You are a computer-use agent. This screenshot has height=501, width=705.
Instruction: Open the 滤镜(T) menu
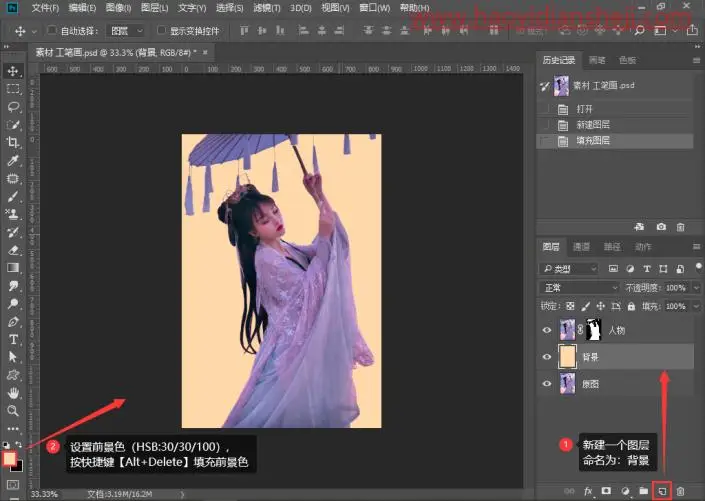pos(267,8)
